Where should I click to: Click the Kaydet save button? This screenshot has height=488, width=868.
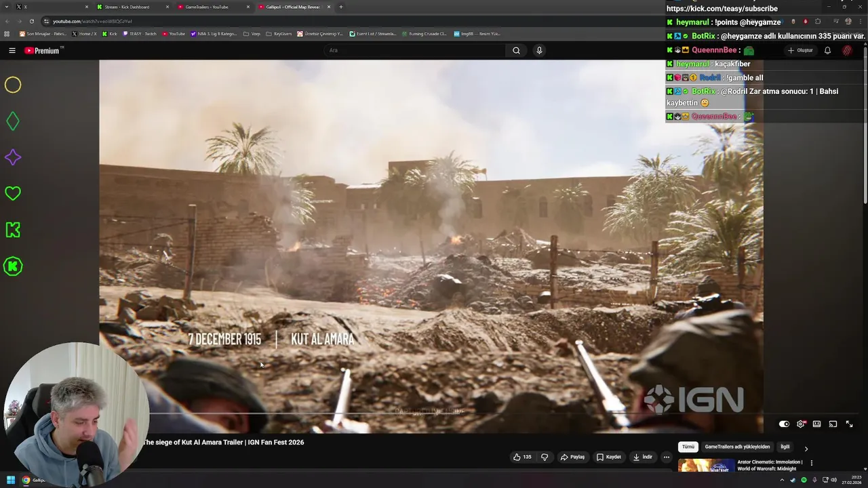coord(609,457)
